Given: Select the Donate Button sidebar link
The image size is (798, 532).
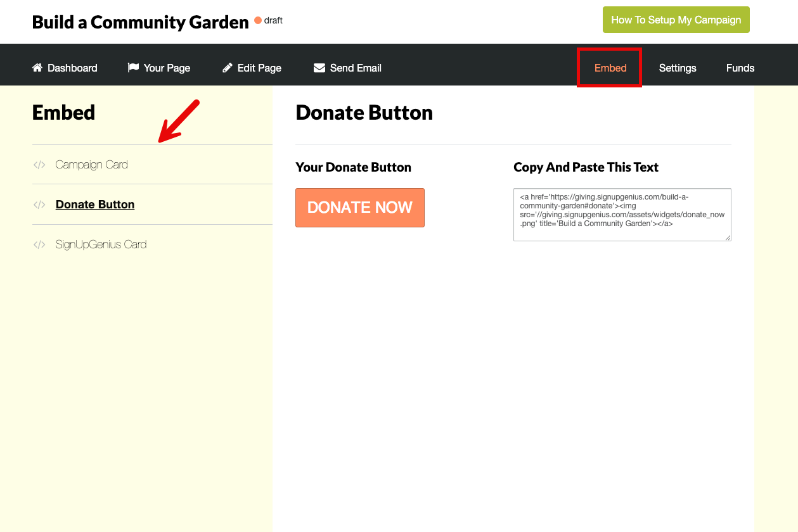Looking at the screenshot, I should (95, 205).
